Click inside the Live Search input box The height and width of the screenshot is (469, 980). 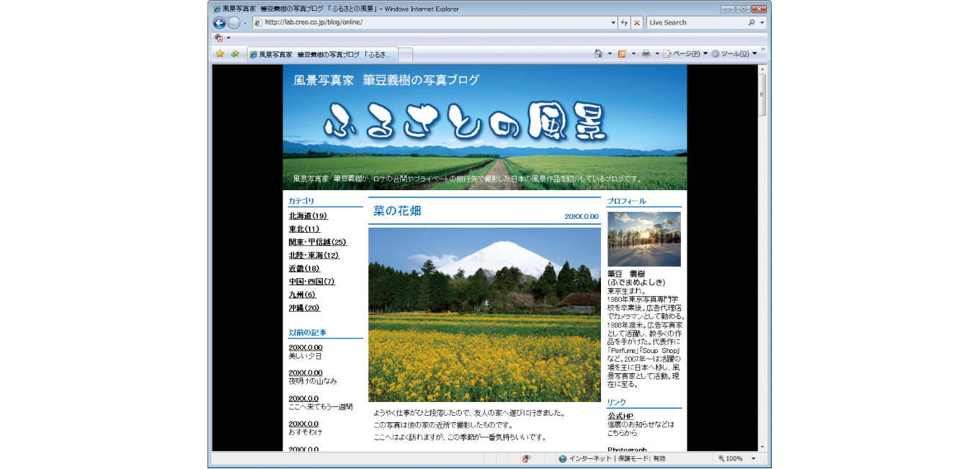pyautogui.click(x=695, y=22)
